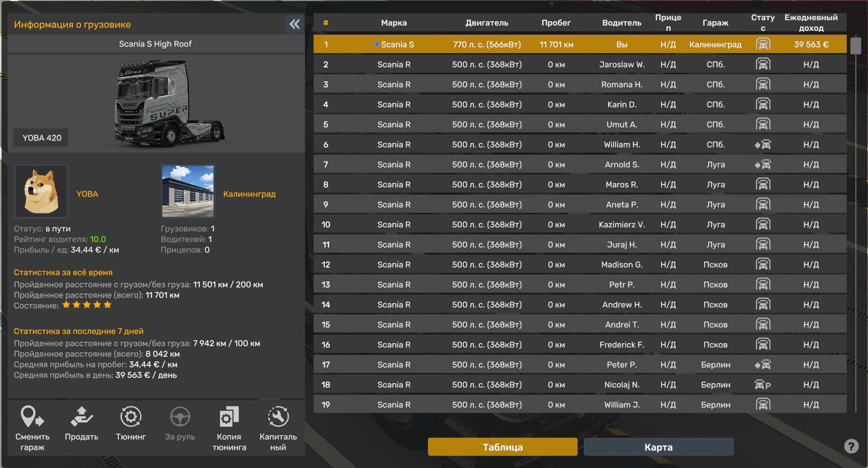Select driver name "Madison G." in the table
The height and width of the screenshot is (468, 868).
tap(622, 265)
